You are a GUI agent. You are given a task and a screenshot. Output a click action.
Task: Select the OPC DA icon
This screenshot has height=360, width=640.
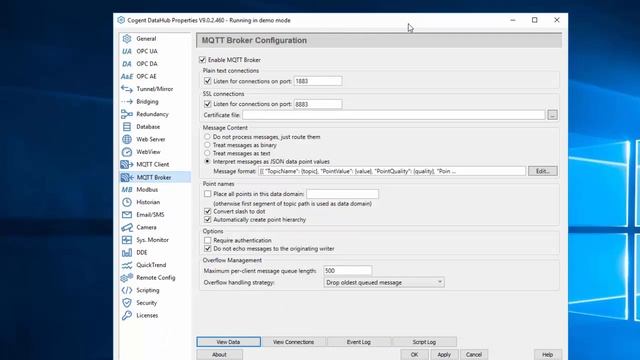point(127,64)
